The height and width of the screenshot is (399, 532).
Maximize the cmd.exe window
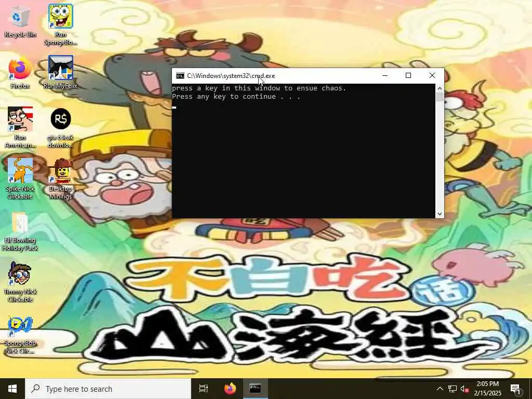(x=408, y=76)
